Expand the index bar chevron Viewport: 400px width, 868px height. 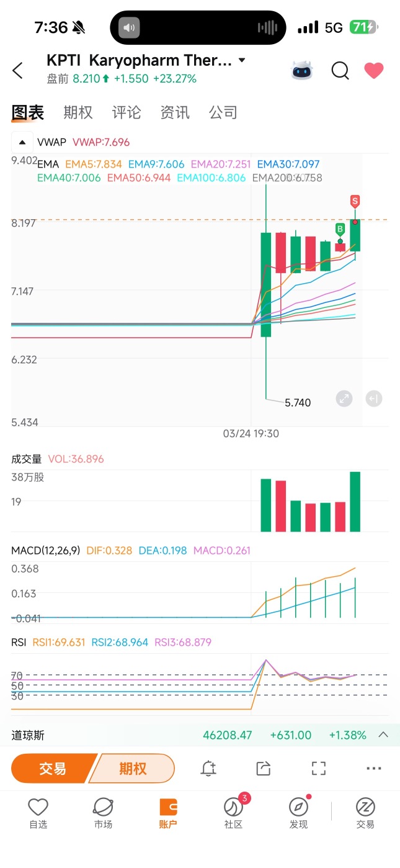pyautogui.click(x=383, y=735)
